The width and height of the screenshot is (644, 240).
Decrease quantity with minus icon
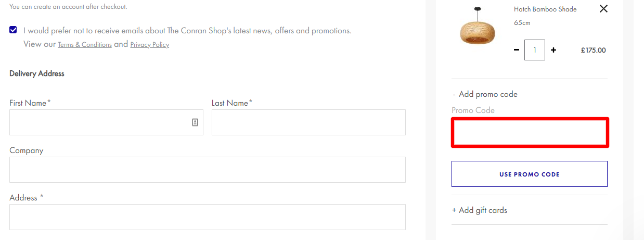point(517,50)
